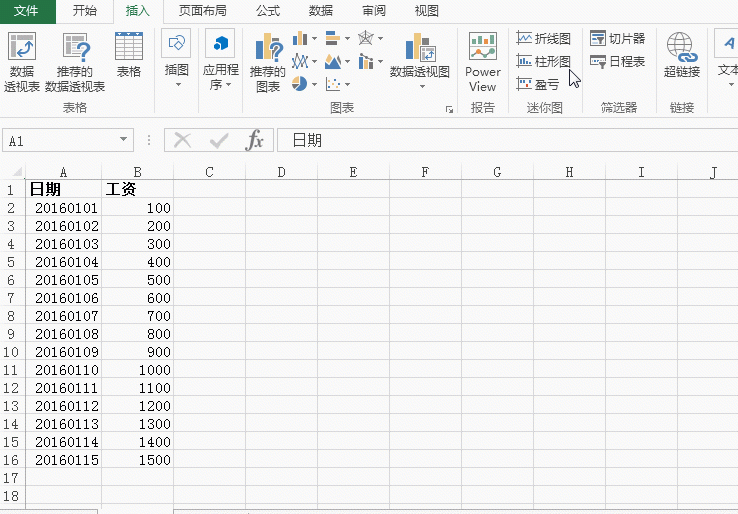Insert hyperlink (超链接)
The image size is (738, 514).
(x=681, y=56)
